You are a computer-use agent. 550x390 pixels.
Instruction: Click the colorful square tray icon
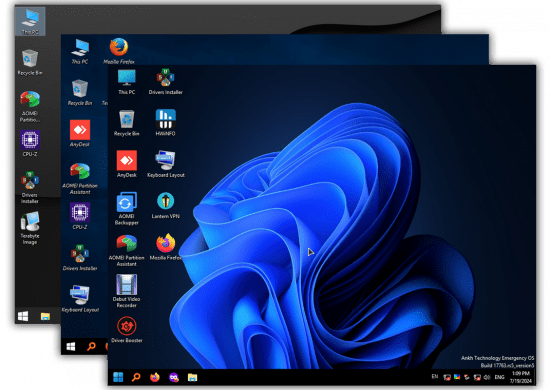[457, 377]
